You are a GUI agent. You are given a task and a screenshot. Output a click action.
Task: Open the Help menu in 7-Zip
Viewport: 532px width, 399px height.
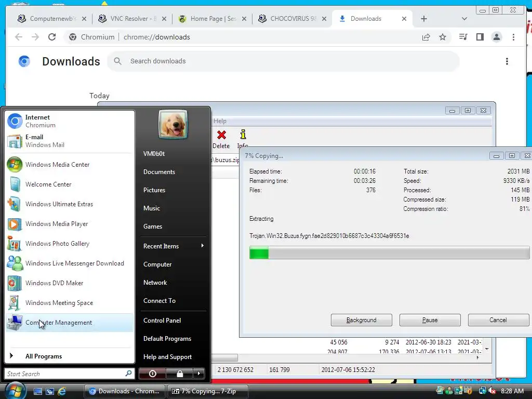[x=220, y=121]
